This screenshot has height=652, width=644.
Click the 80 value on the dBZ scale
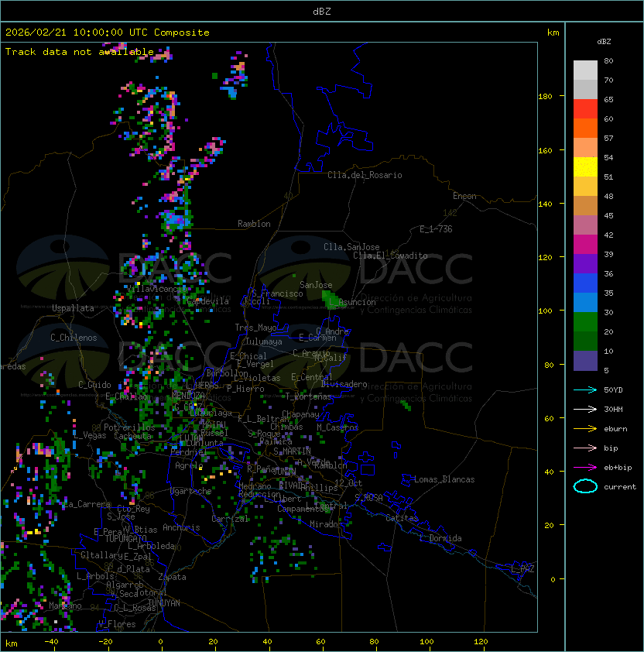(x=608, y=60)
